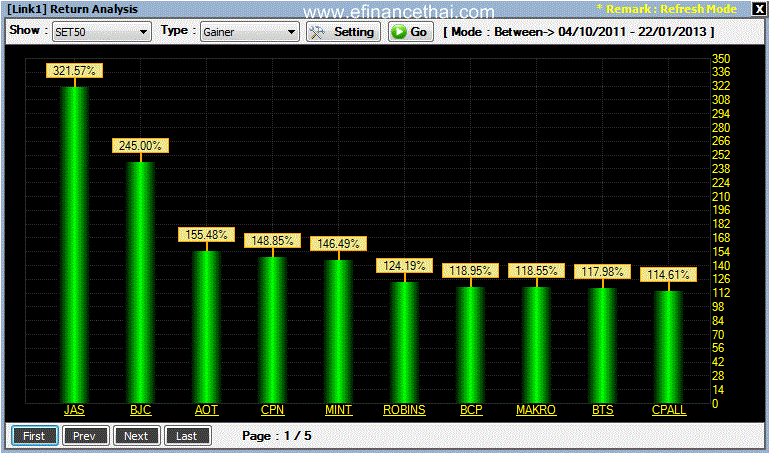The image size is (770, 454).
Task: Open the Show dropdown set to SET50
Action: [101, 32]
